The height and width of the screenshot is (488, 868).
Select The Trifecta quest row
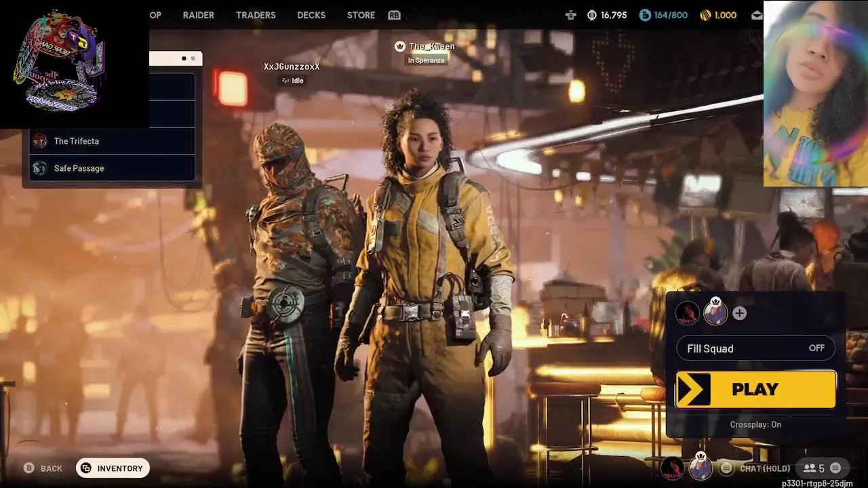pos(113,141)
